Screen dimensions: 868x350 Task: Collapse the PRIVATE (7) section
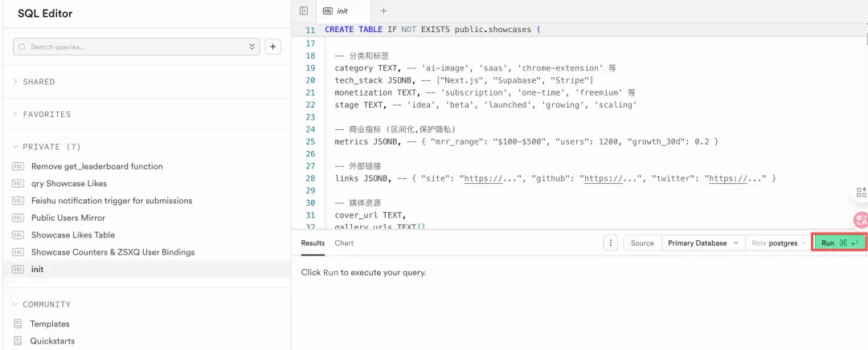click(51, 147)
